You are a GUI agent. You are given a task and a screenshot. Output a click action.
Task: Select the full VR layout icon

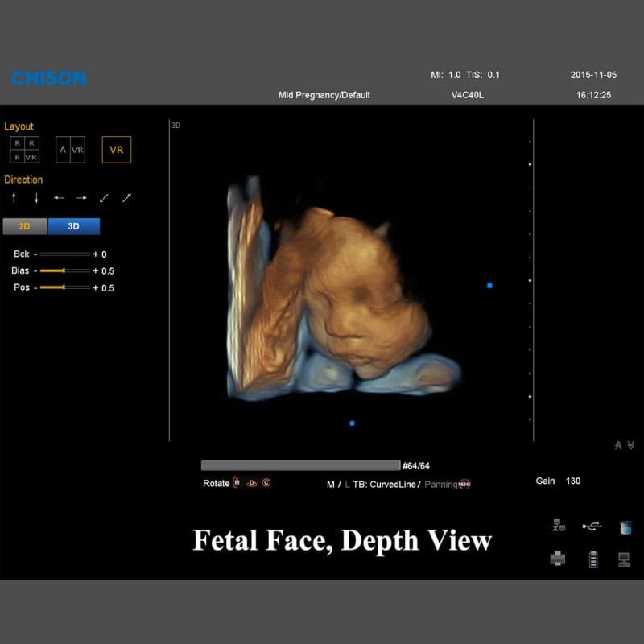(119, 150)
